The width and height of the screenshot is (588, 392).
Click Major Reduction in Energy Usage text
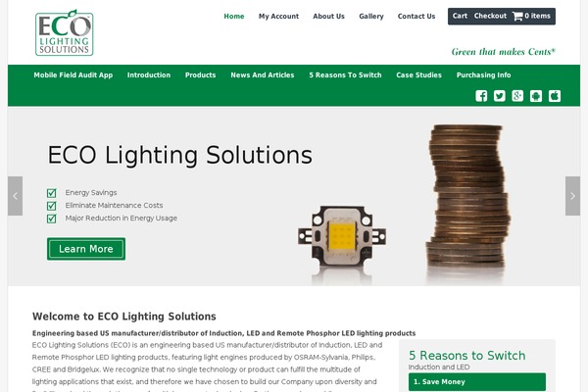pos(122,218)
